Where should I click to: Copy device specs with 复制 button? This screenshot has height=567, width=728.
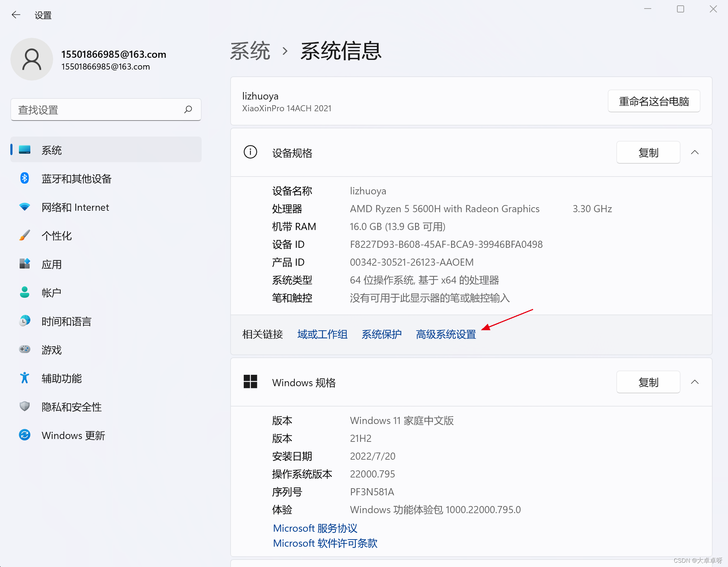(x=648, y=153)
